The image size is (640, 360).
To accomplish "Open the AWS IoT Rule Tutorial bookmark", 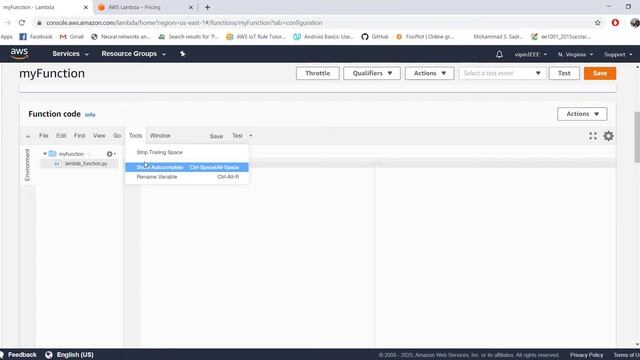I will pos(256,37).
